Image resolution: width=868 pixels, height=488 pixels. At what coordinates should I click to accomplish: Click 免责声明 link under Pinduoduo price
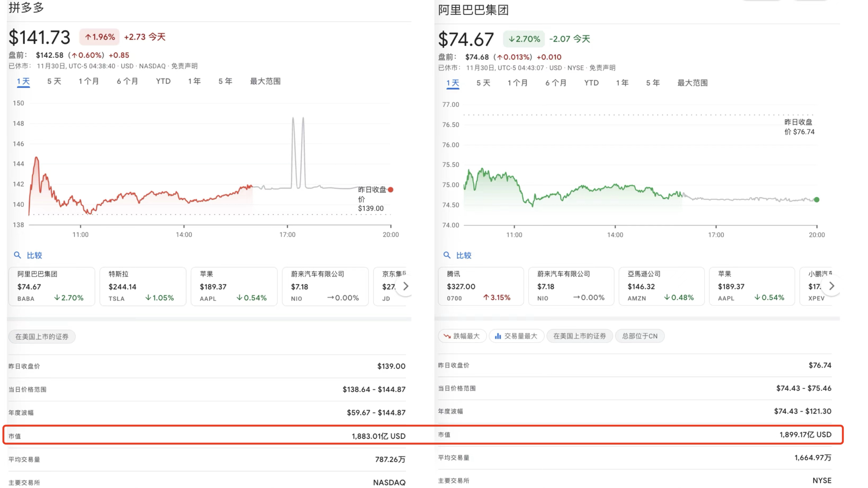[184, 66]
